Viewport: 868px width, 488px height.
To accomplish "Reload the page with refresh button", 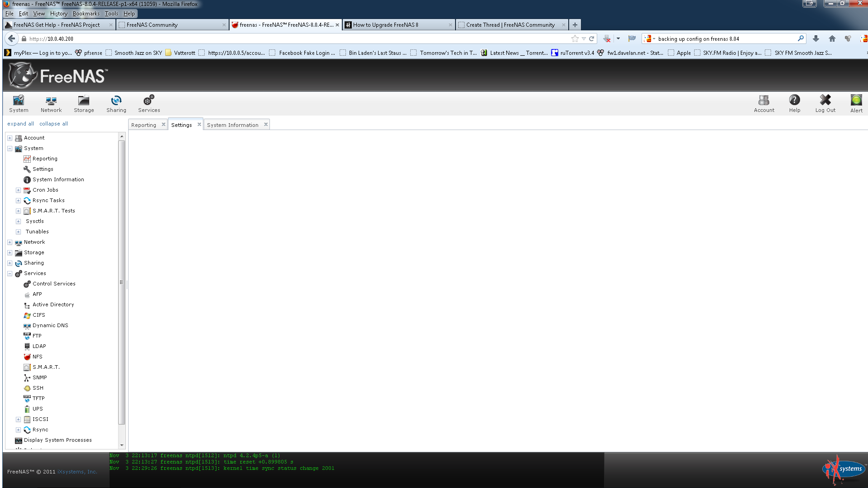I will [x=591, y=39].
